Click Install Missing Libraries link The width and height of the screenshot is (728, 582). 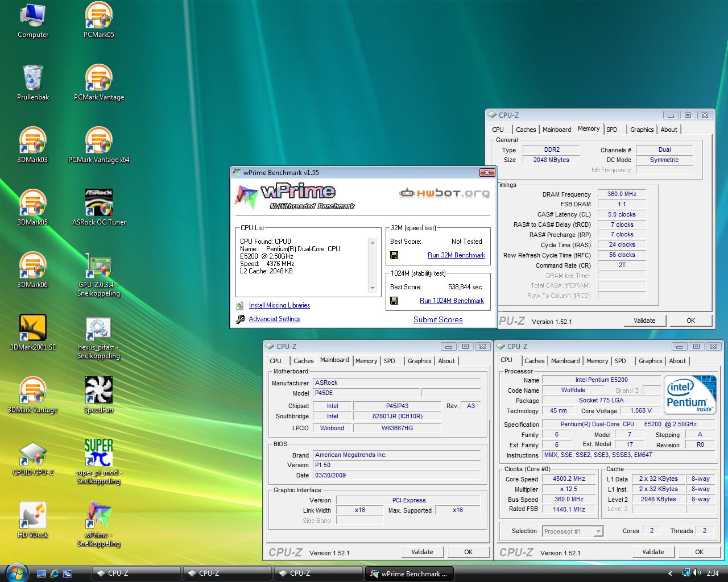279,305
